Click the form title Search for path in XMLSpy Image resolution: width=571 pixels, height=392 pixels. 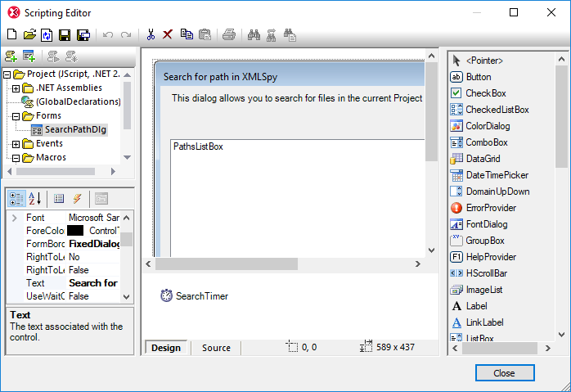[x=220, y=77]
